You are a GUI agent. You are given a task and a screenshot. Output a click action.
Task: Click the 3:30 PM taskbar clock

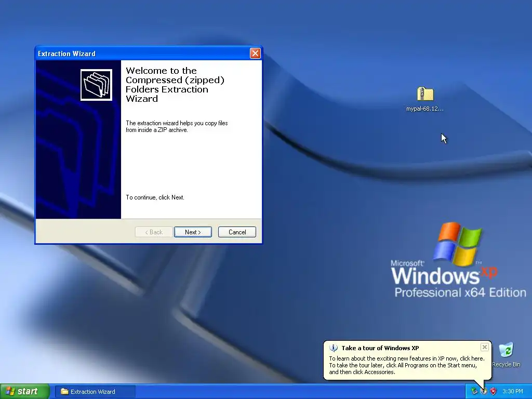tap(512, 391)
